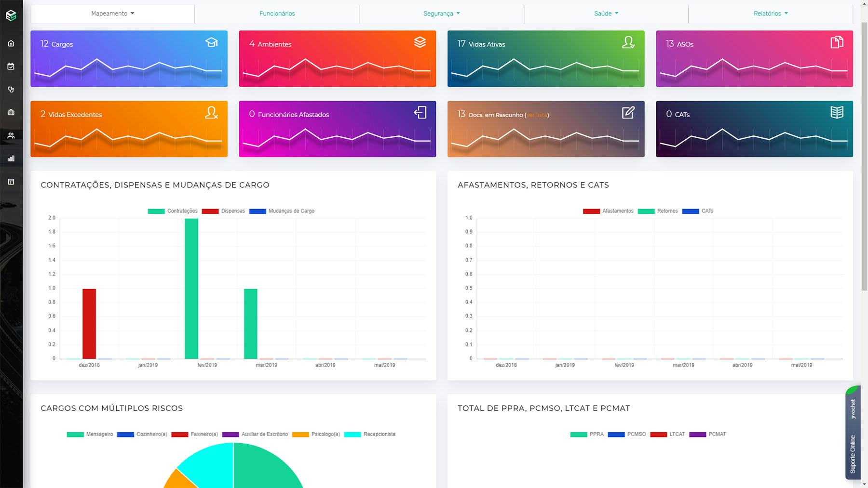Switch to the Funcionários tab
The height and width of the screenshot is (488, 868).
pos(277,13)
